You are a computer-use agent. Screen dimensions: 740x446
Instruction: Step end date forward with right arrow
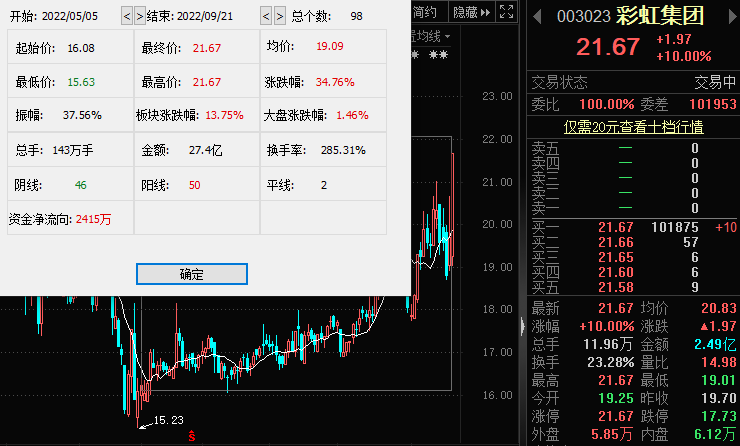[280, 17]
